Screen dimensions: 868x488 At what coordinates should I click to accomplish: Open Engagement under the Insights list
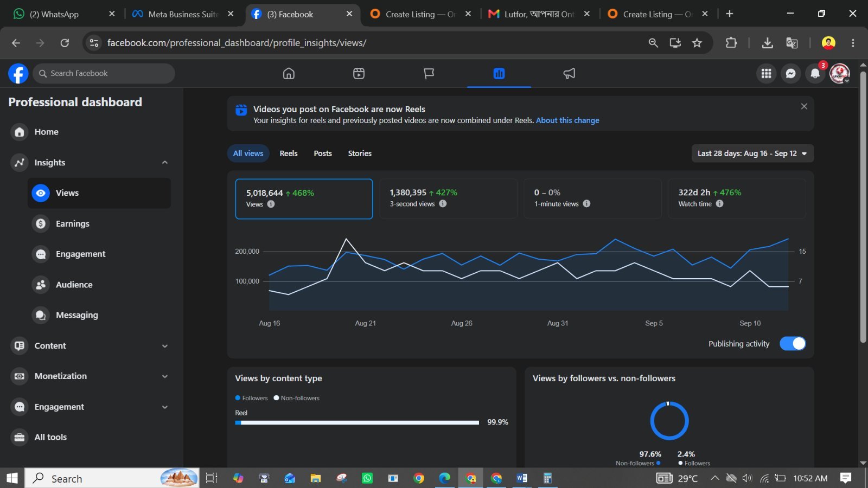click(x=99, y=254)
